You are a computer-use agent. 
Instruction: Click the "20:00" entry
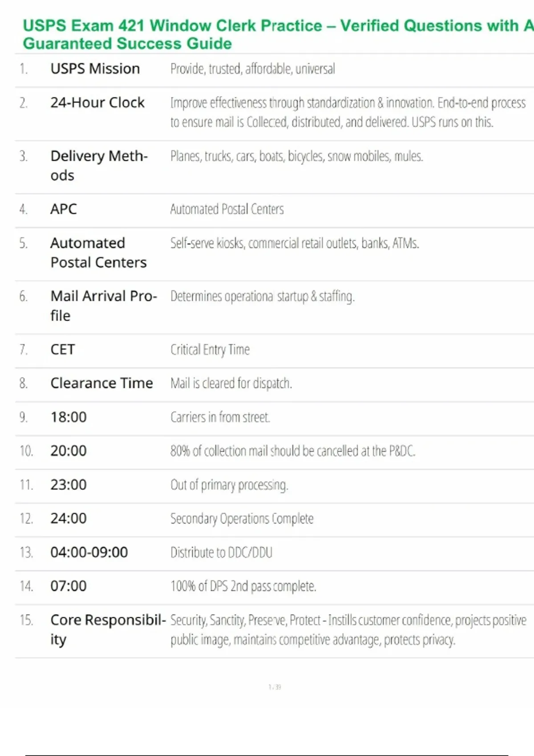click(x=69, y=451)
